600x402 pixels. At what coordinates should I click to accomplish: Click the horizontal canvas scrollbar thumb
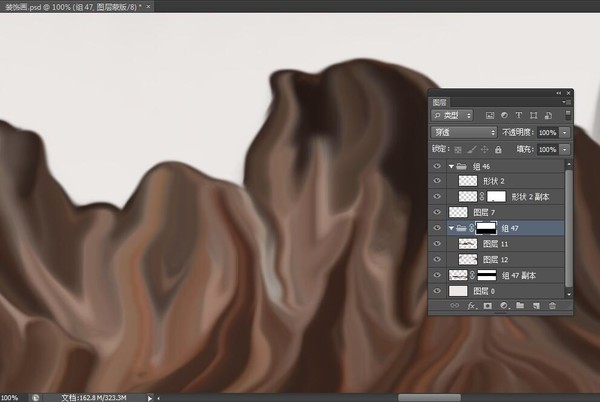[x=429, y=398]
